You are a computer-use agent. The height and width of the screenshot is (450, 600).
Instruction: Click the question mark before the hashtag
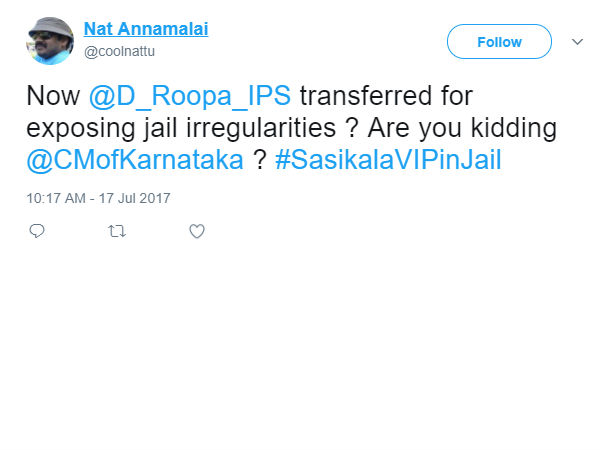(x=259, y=159)
